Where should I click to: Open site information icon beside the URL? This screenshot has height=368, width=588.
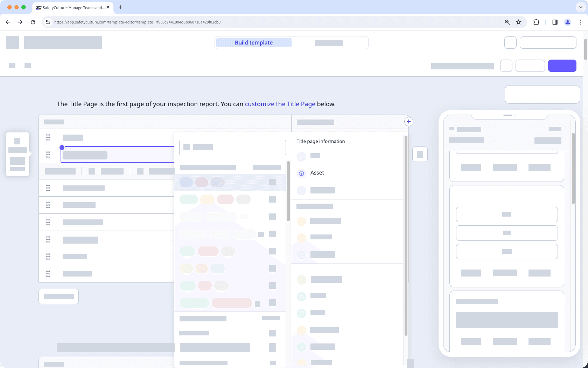tap(48, 22)
